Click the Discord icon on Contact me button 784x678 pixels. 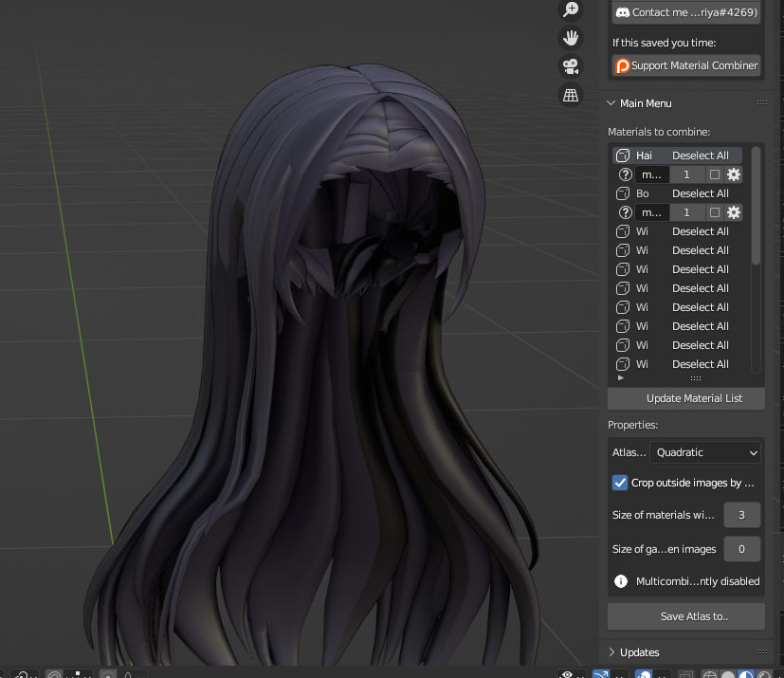tap(624, 11)
